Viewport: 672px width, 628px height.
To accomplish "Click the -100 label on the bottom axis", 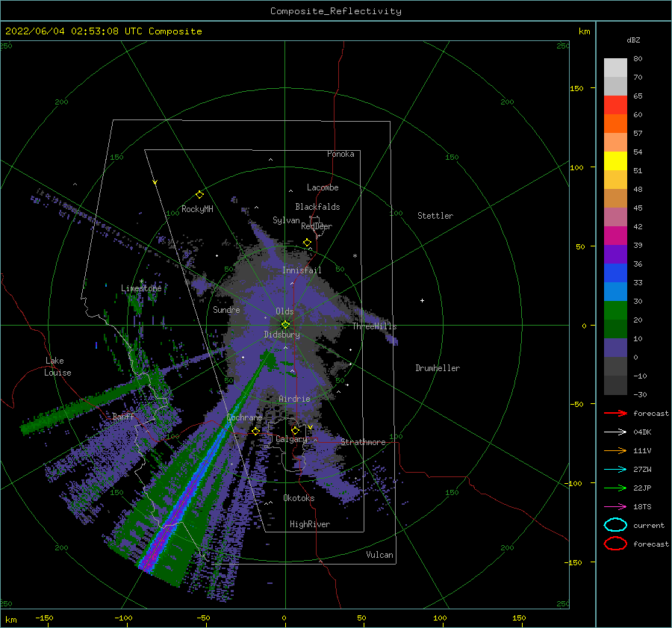I will (x=123, y=618).
